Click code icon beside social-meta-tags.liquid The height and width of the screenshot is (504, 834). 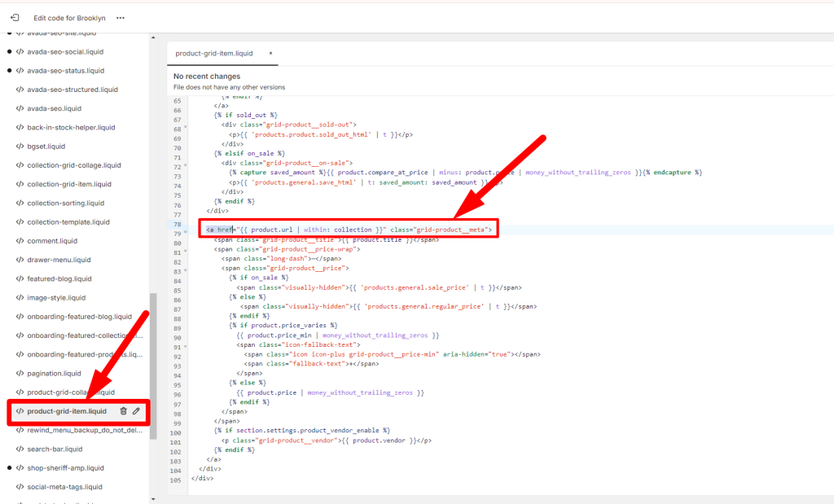(x=20, y=486)
